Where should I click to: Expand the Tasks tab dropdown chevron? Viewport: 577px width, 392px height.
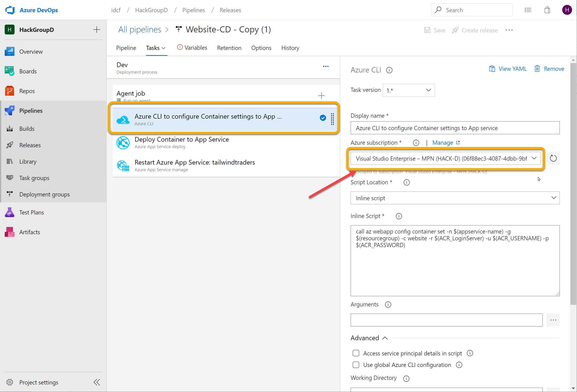[x=163, y=48]
